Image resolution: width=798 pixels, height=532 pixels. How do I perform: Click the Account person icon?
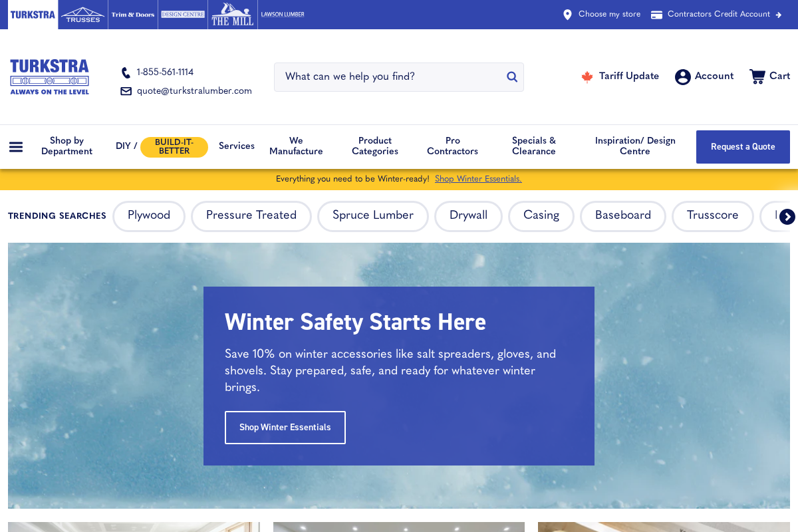682,76
